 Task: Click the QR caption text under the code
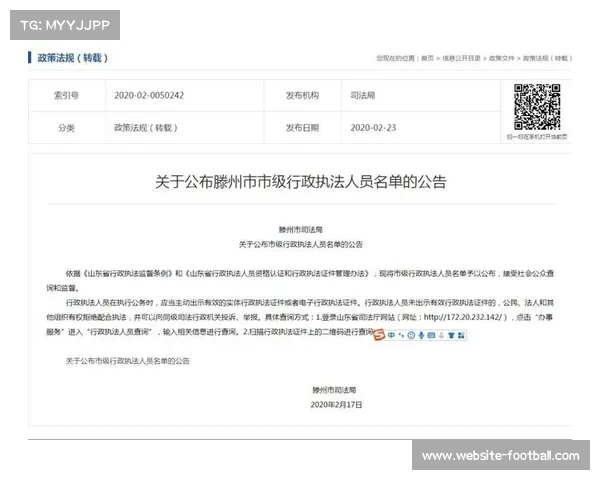tap(537, 137)
